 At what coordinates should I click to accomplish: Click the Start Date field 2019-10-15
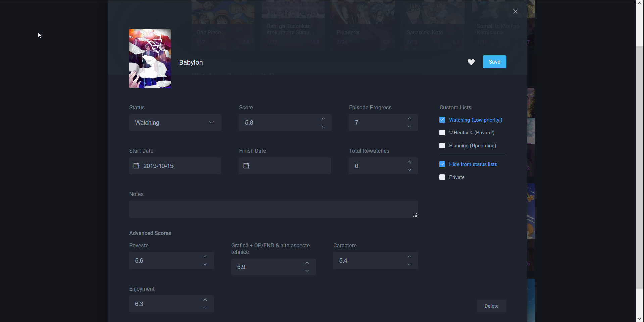175,166
